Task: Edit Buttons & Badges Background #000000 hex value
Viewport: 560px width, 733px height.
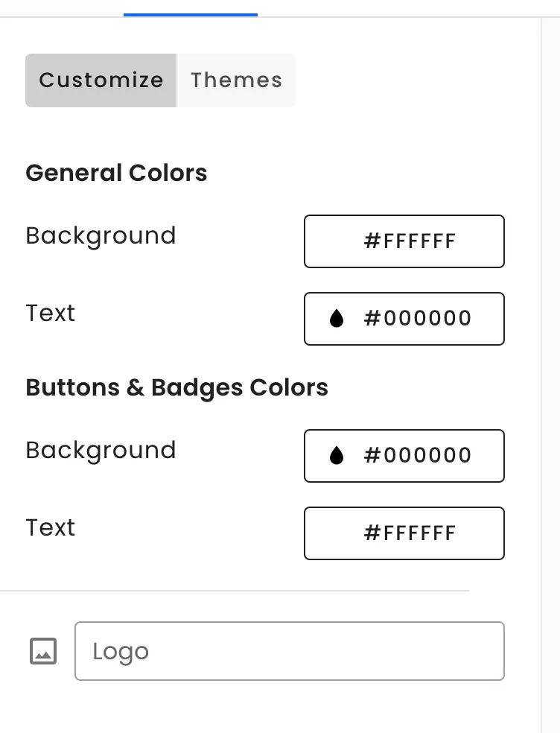Action: 417,456
